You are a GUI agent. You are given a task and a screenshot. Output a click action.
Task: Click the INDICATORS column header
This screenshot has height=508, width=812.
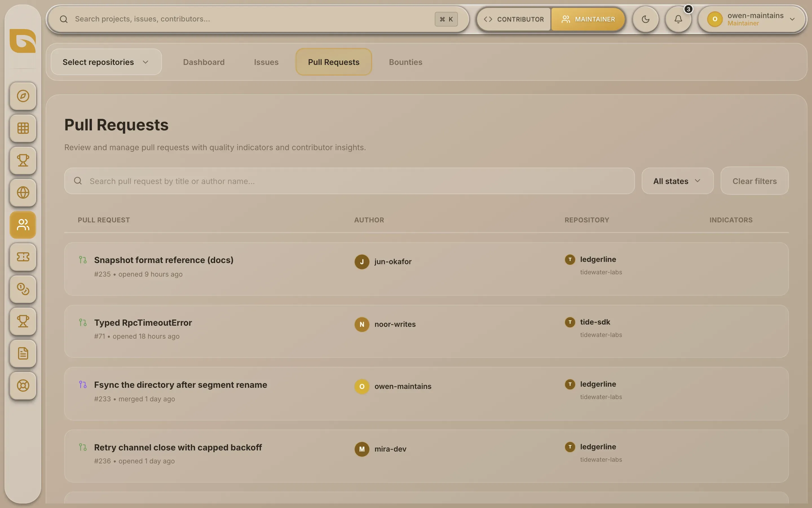point(731,220)
